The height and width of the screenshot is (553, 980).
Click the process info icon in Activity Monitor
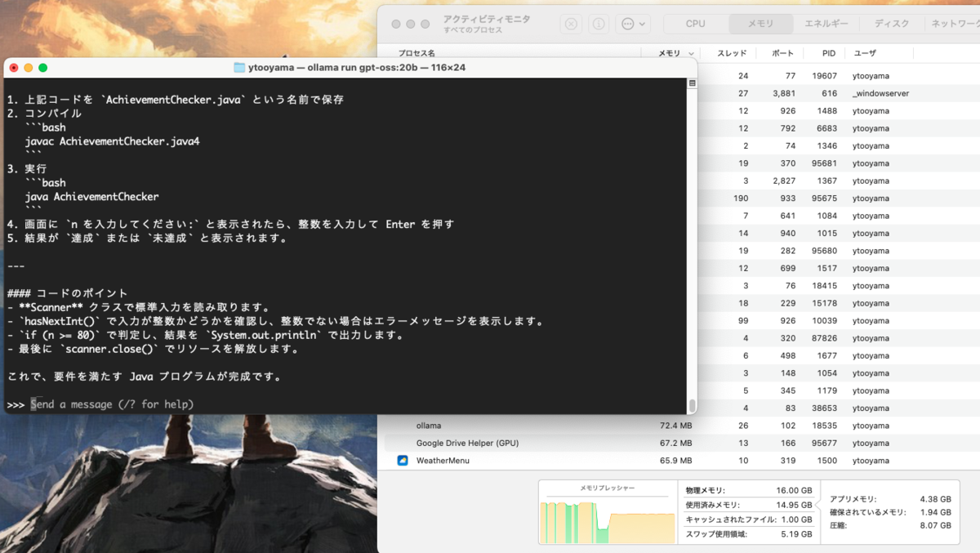(598, 24)
